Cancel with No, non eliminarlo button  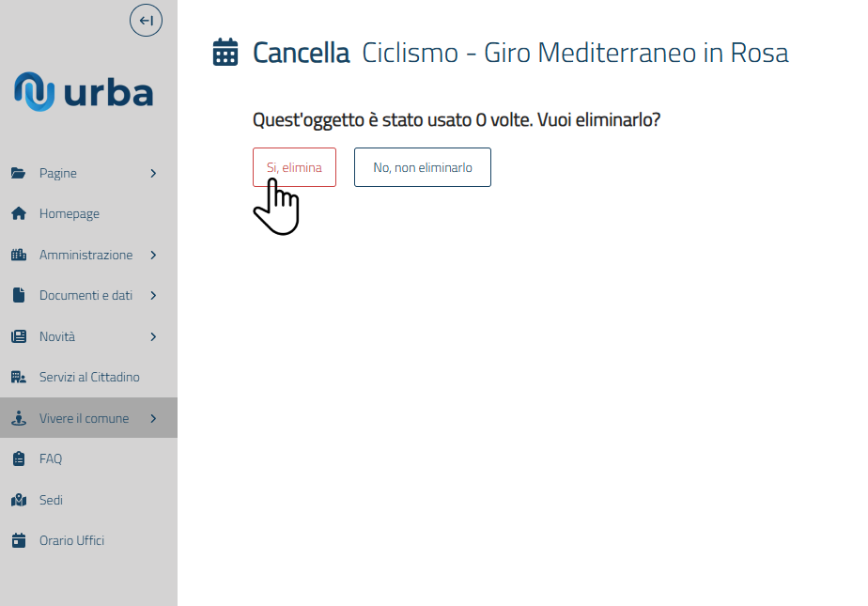(x=422, y=167)
